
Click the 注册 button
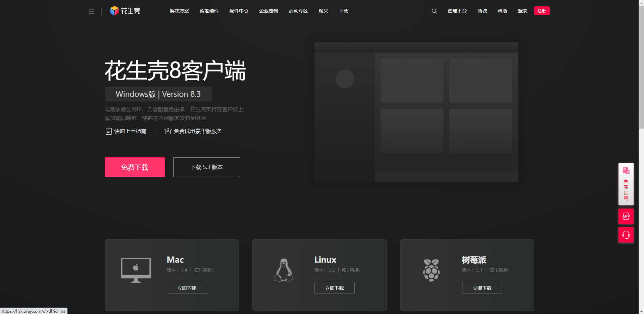click(x=541, y=10)
